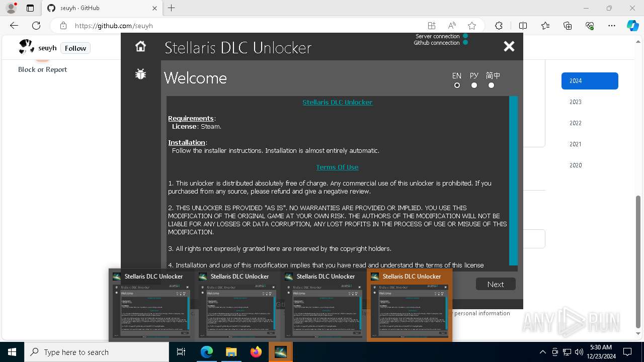Open Edge Settings and more menu
Viewport: 644px width, 362px height.
612,26
